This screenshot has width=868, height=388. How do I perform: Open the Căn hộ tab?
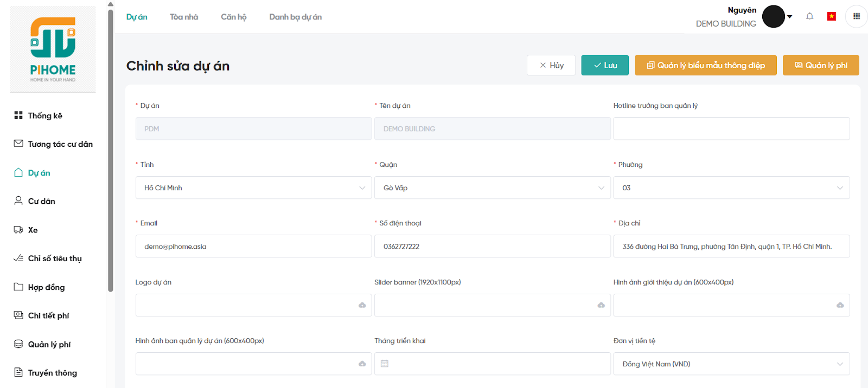pos(233,17)
